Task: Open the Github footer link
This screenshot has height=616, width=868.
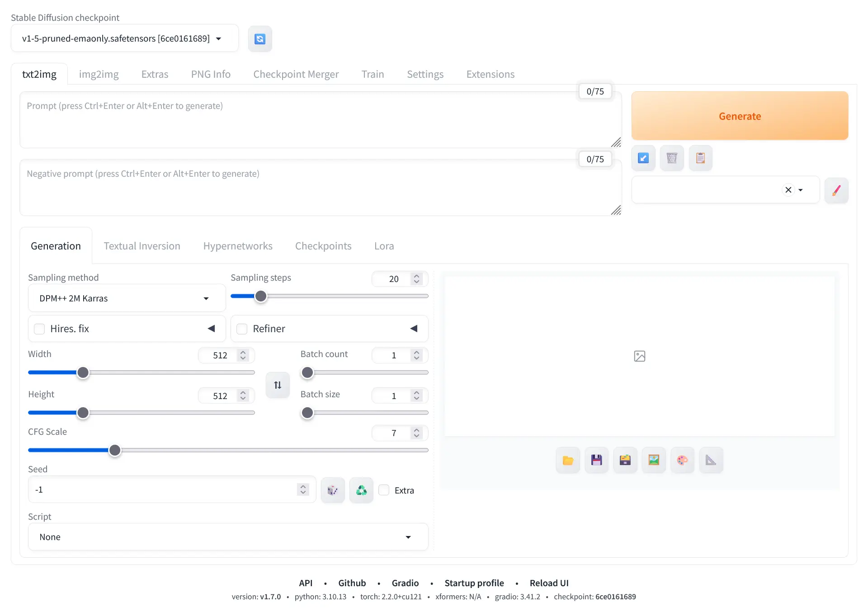Action: (352, 583)
